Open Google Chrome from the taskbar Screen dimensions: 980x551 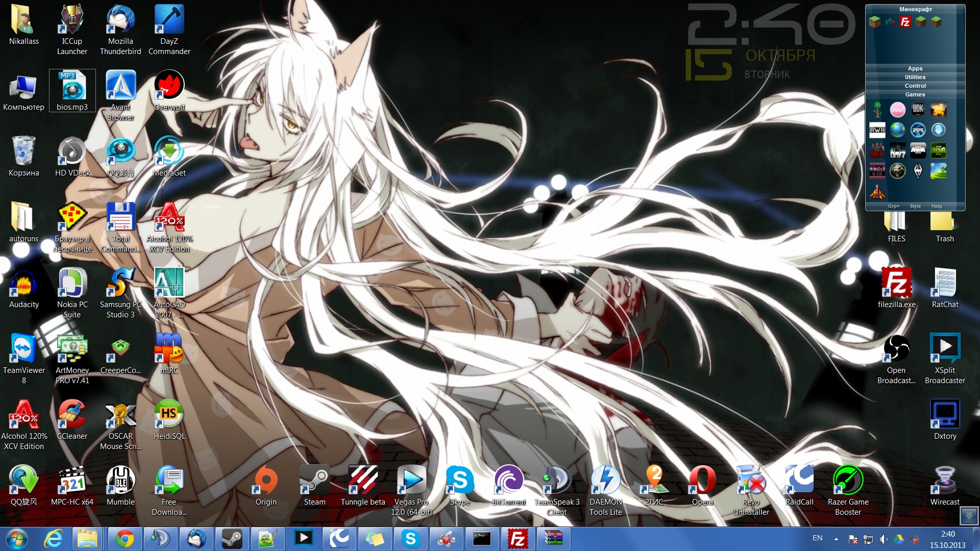(125, 539)
